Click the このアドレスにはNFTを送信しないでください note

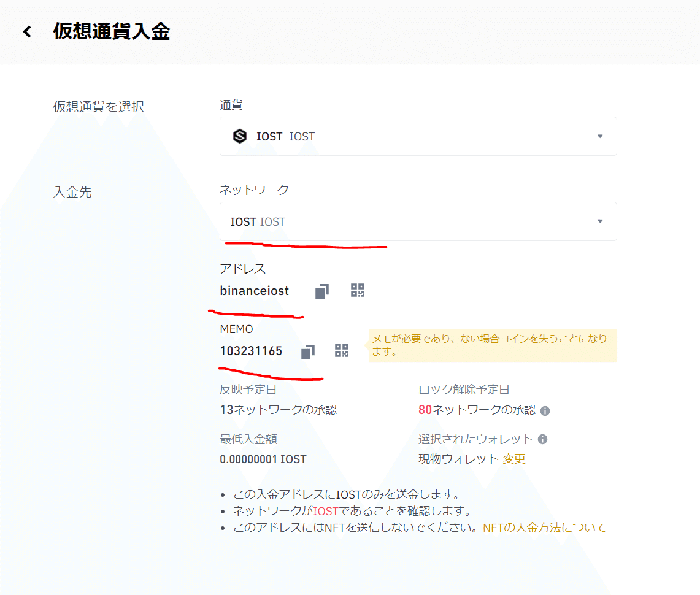click(x=355, y=528)
